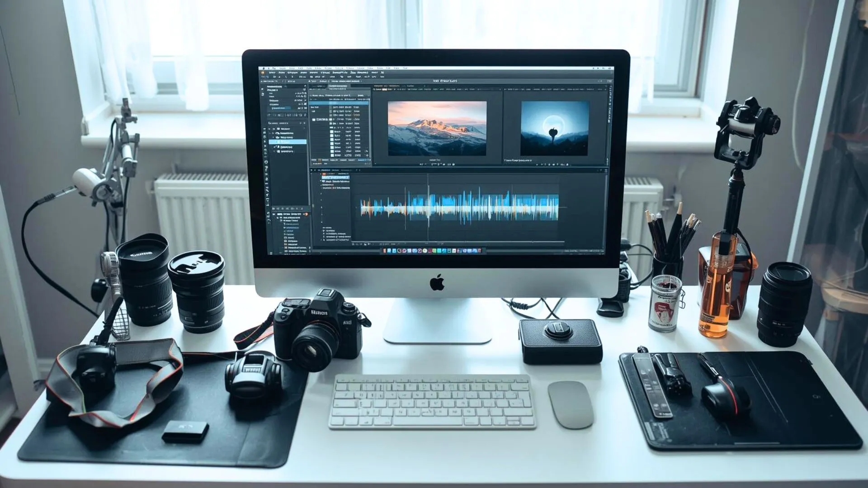Select highlighted blue track header in timeline
The image size is (868, 488).
pyautogui.click(x=335, y=178)
